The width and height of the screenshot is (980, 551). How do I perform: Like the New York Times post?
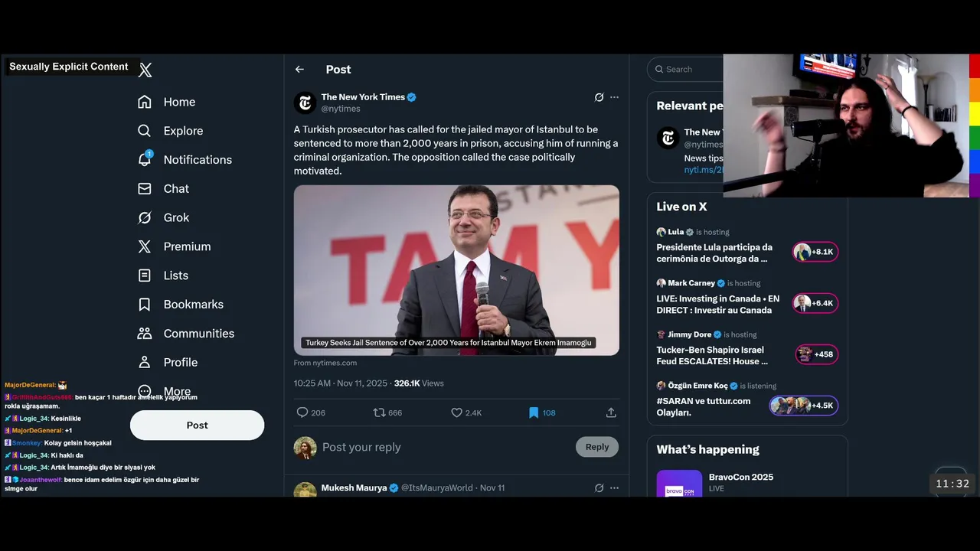[x=457, y=412]
